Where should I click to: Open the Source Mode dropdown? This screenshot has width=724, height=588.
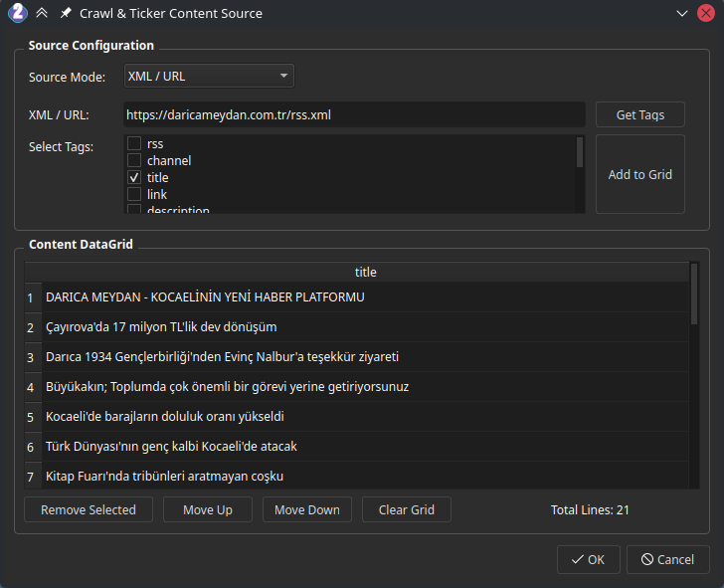[x=209, y=76]
